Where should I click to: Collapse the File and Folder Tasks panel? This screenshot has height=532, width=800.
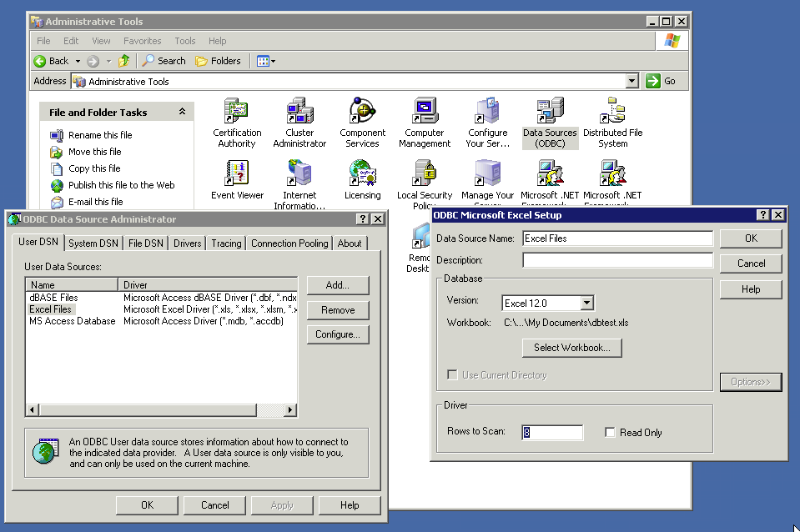pos(182,112)
